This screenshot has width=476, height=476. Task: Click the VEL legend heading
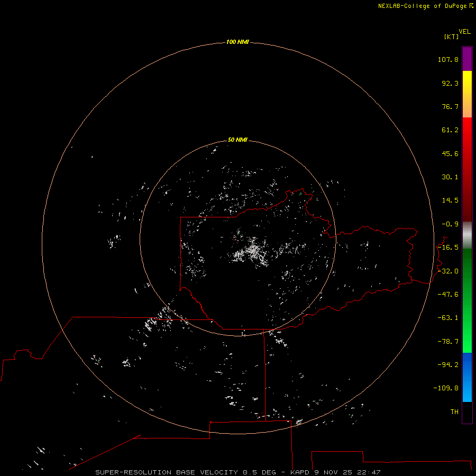464,32
